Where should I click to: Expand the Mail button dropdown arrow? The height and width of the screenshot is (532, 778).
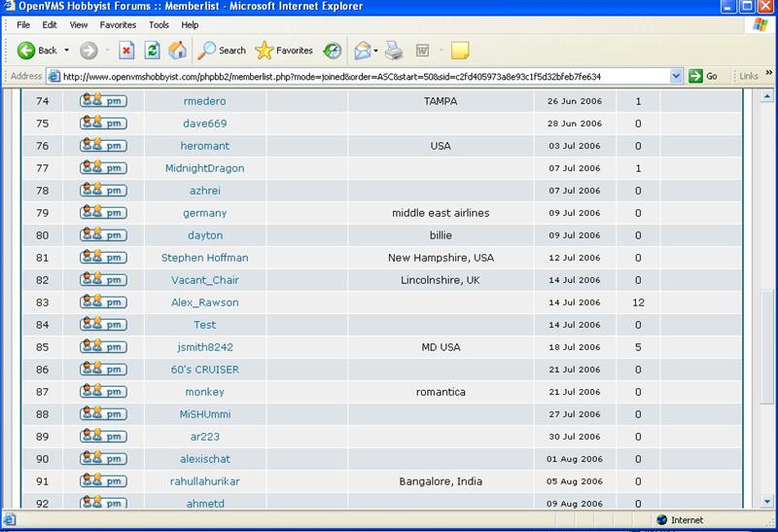click(375, 51)
